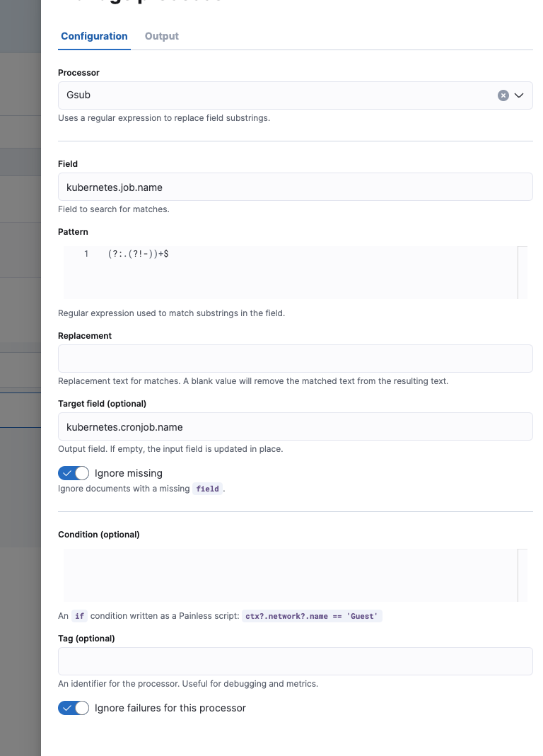543x756 pixels.
Task: Click line number 1 in Pattern editor
Action: coord(86,254)
